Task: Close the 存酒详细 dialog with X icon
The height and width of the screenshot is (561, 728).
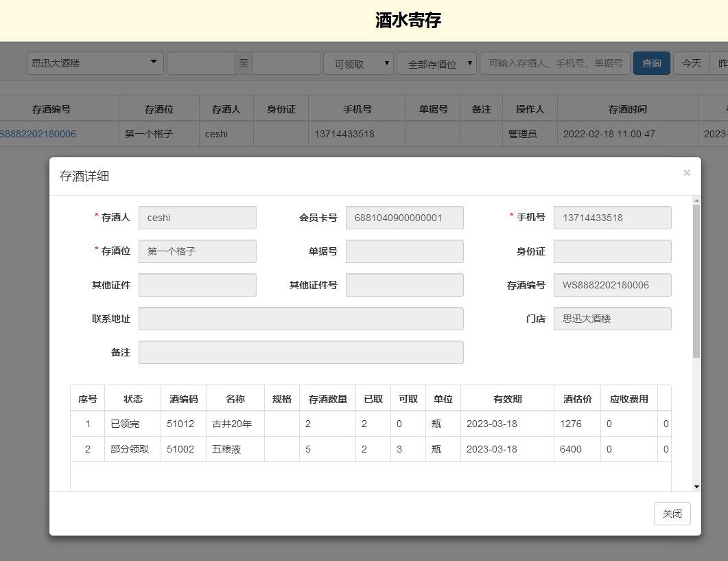Action: 686,173
